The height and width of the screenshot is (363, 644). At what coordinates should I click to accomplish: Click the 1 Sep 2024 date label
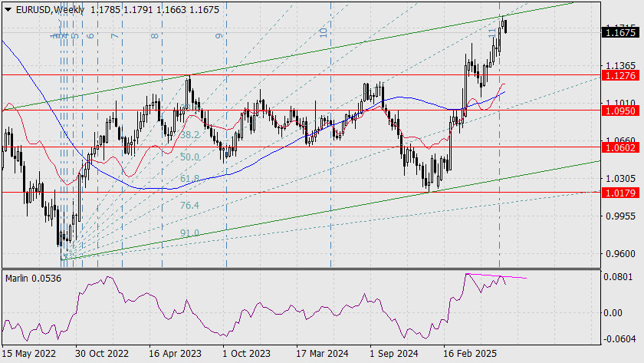click(x=394, y=354)
